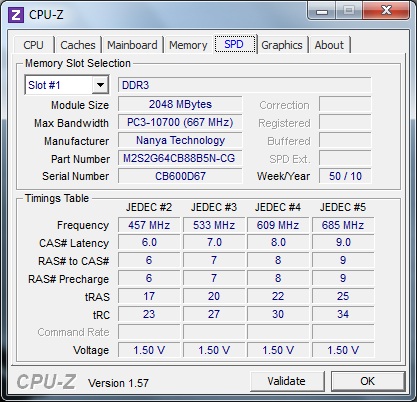Screen dimensions: 417x402
Task: Close the CPU-Z window
Action: pos(386,11)
